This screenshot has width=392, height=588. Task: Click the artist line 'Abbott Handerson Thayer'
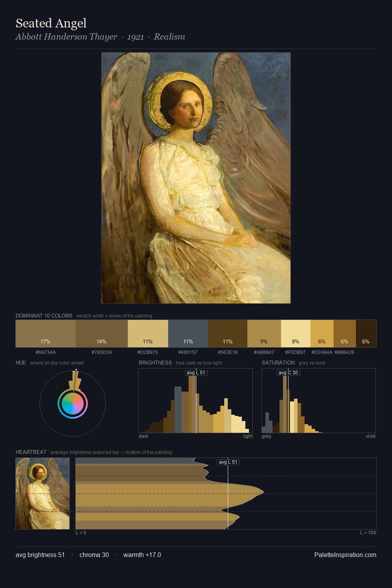(66, 37)
